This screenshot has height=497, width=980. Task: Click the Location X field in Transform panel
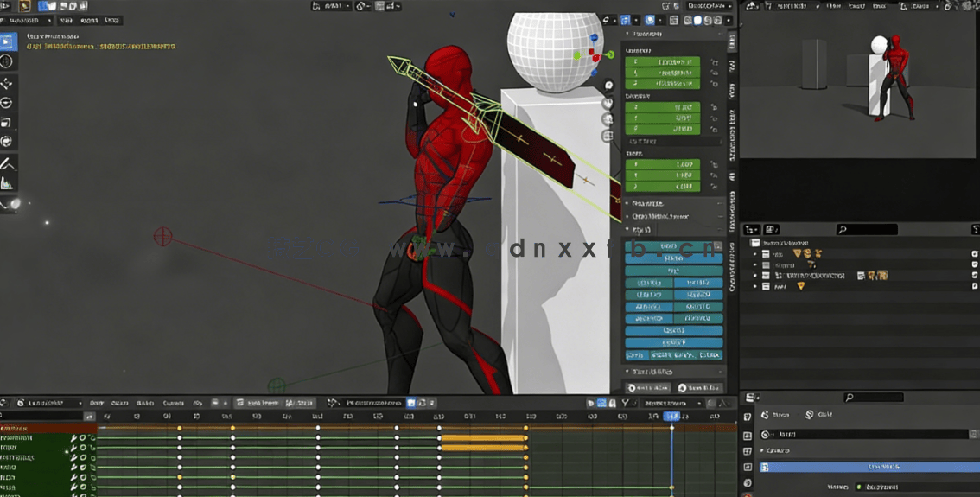click(662, 62)
